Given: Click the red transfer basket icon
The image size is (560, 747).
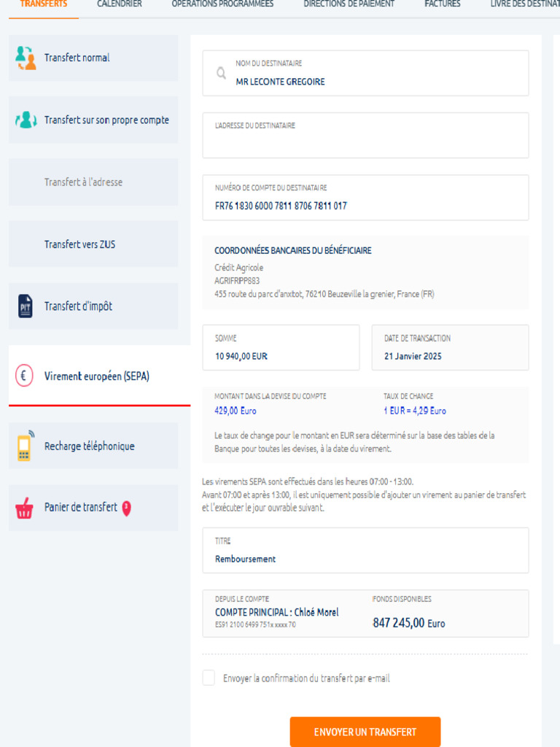Looking at the screenshot, I should 25,508.
